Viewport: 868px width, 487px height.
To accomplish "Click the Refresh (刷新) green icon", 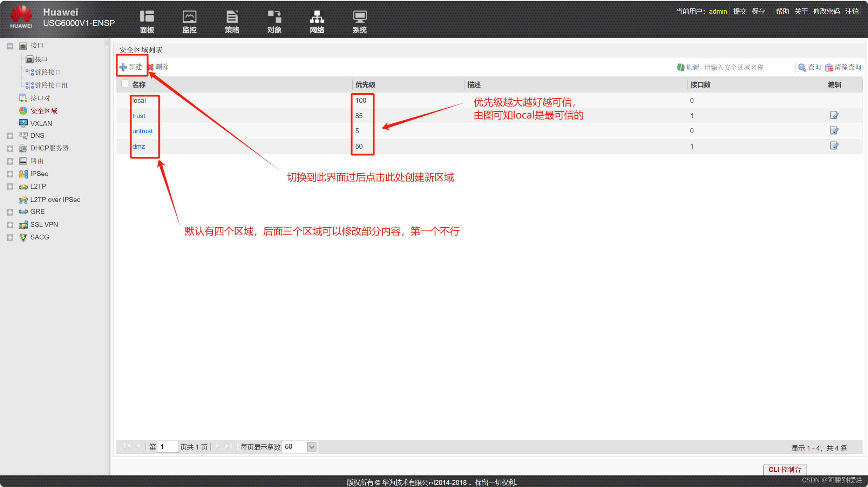I will tap(680, 67).
